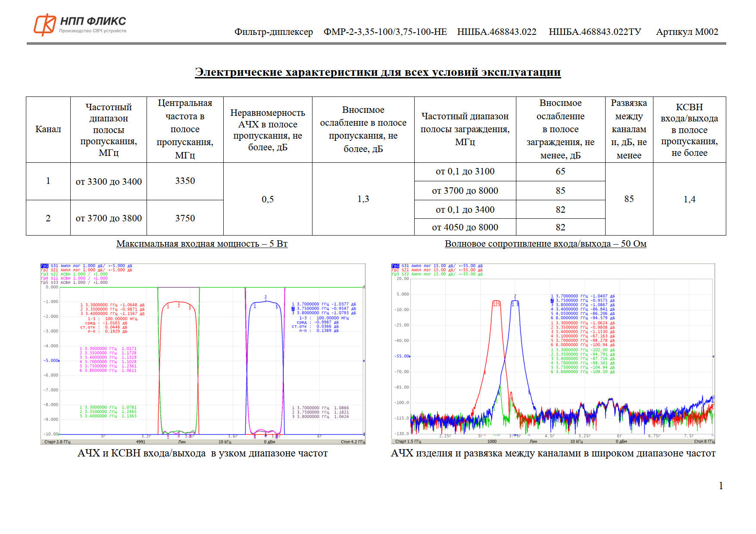This screenshot has width=756, height=534.
Task: Click the '1,4' КСВН value cell
Action: [689, 199]
